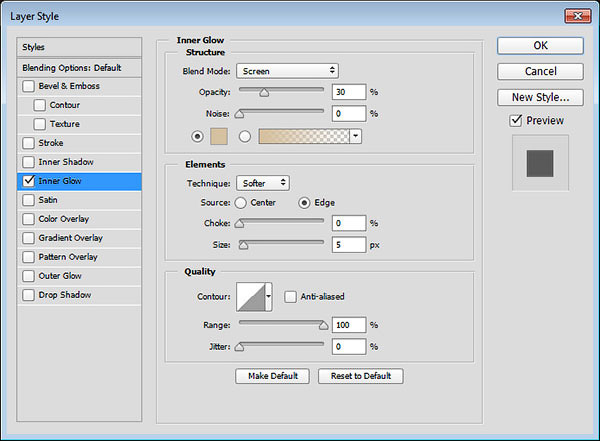Enable the Drop Shadow checkbox
Image resolution: width=600 pixels, height=441 pixels.
pyautogui.click(x=28, y=295)
